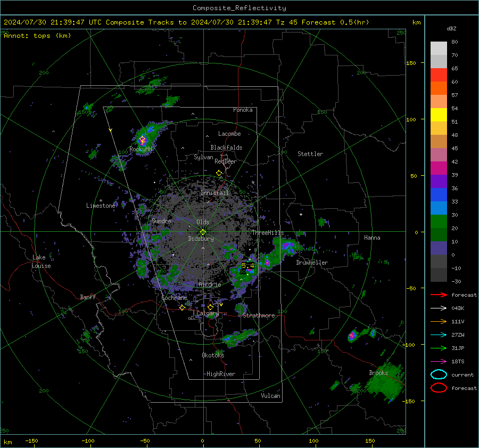Click the 'Lake Louise' map label
Image resolution: width=479 pixels, height=448 pixels.
pos(42,262)
